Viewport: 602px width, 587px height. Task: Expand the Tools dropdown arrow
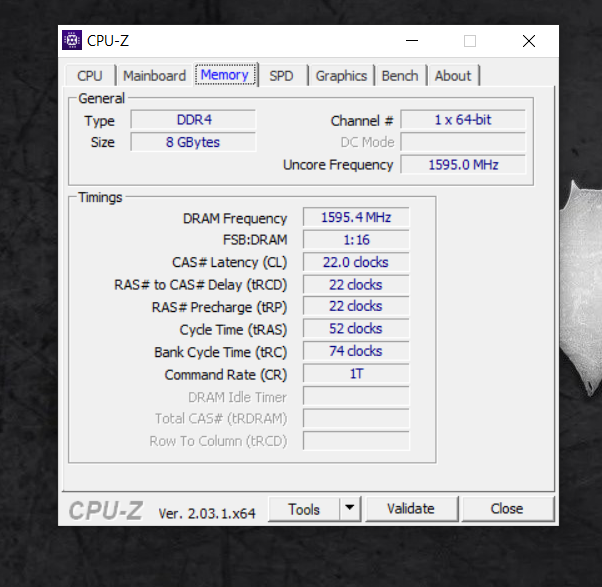pyautogui.click(x=350, y=509)
